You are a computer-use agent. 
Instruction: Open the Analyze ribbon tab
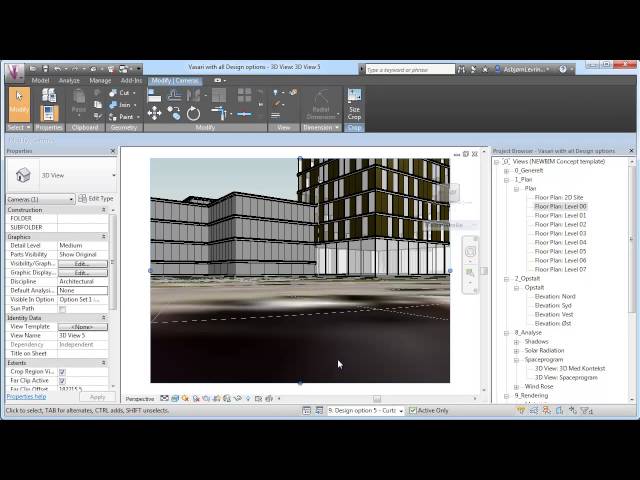69,80
